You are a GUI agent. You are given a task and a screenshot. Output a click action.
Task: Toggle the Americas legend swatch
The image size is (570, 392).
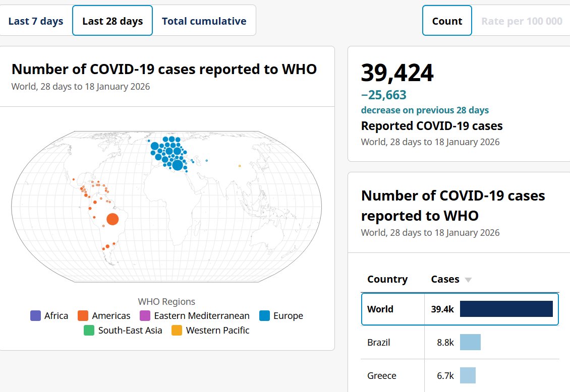pos(83,316)
